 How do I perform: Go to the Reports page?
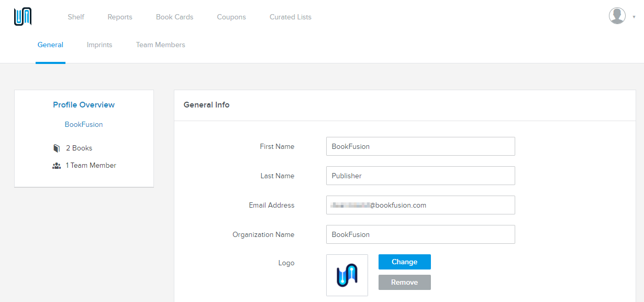pyautogui.click(x=120, y=17)
